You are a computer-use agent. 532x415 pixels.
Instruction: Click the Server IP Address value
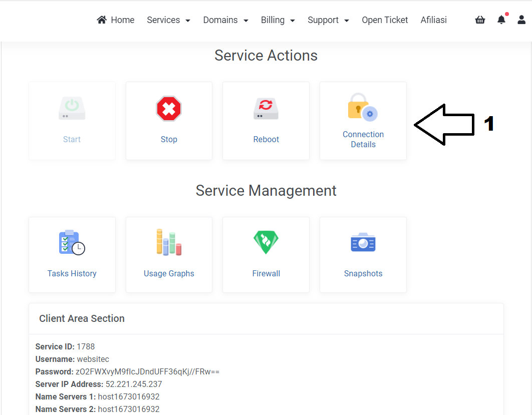(x=134, y=384)
